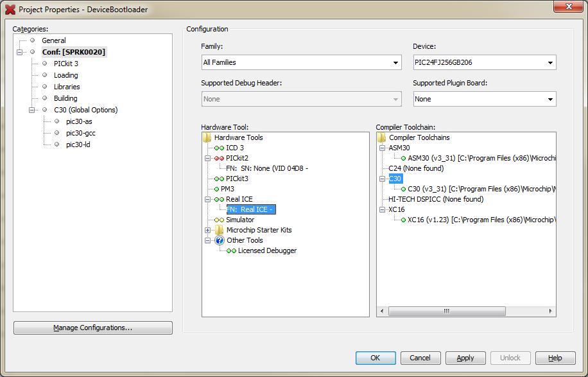Expand the Microchip Starter Kits node
Screen dimensions: 588x377
[207, 230]
